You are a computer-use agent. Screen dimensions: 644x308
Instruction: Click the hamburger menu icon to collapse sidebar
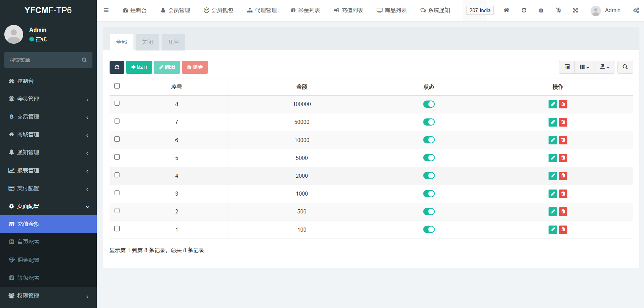tap(106, 10)
